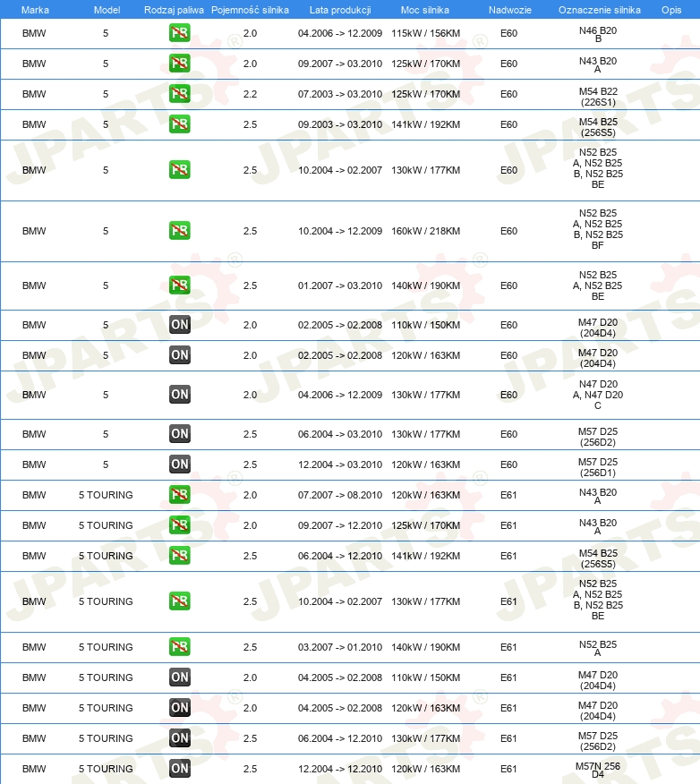Image resolution: width=700 pixels, height=784 pixels.
Task: Click diesel ON icon in E60 2.0 120kW / 163KM row
Action: (x=180, y=355)
